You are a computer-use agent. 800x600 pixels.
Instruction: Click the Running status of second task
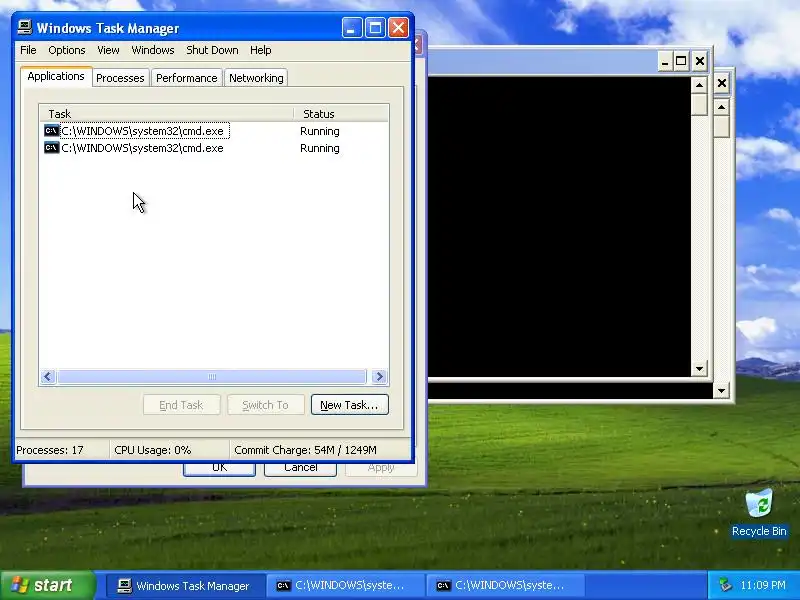point(320,148)
